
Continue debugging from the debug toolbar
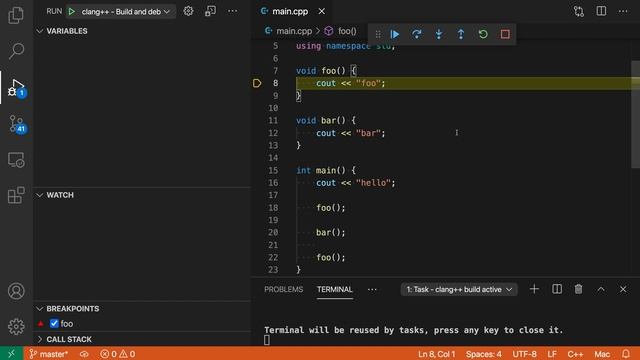click(x=394, y=34)
